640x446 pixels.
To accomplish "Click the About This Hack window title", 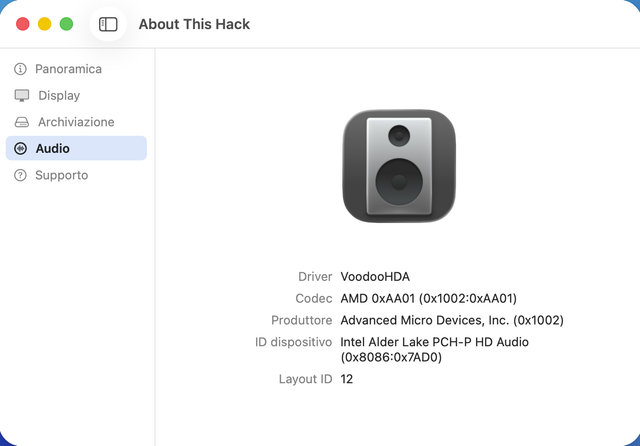I will [x=194, y=24].
